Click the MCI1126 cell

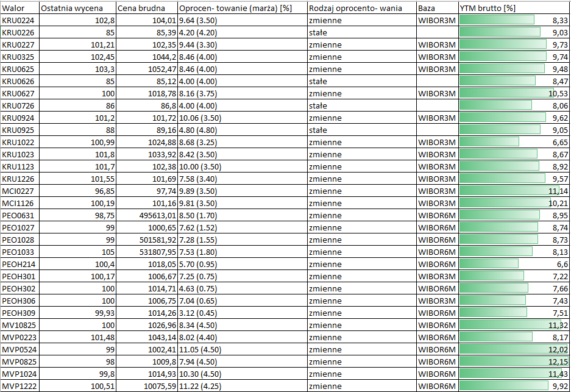coord(20,203)
